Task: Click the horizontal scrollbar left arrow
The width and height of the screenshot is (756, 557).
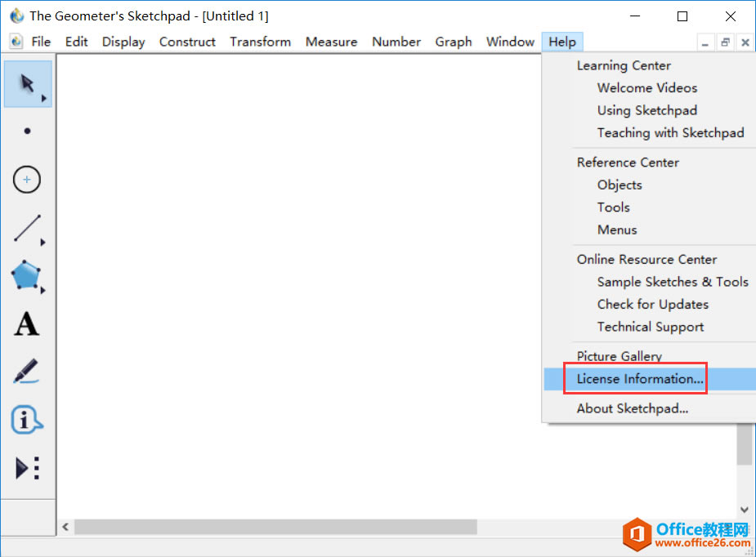Action: click(x=65, y=527)
